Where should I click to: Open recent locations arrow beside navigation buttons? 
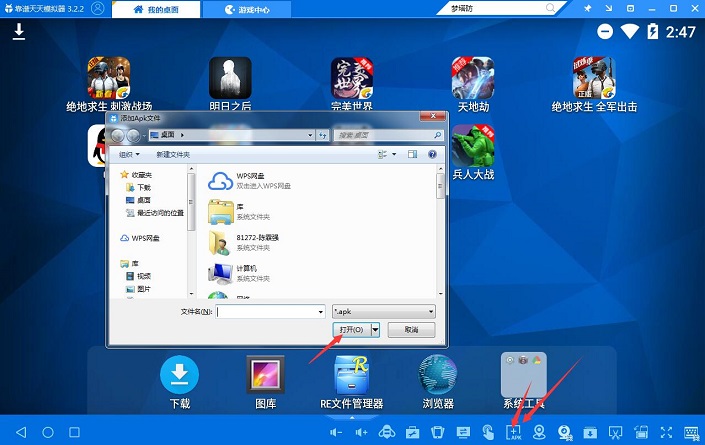point(144,135)
